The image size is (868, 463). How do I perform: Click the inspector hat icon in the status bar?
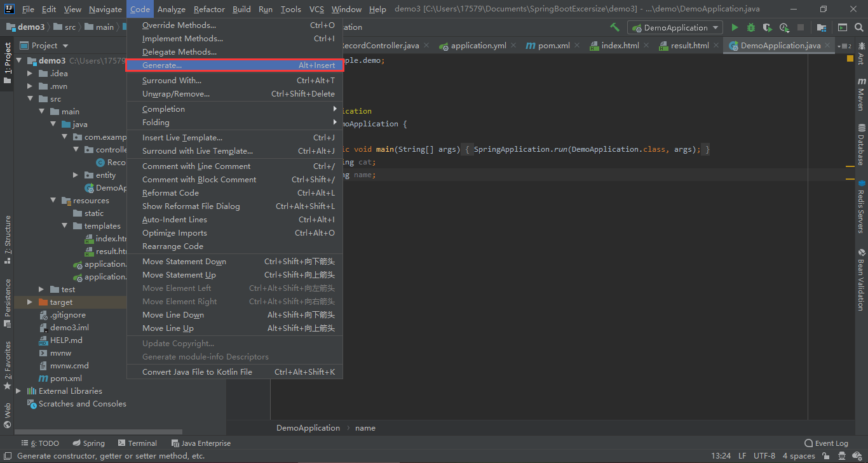pos(841,455)
